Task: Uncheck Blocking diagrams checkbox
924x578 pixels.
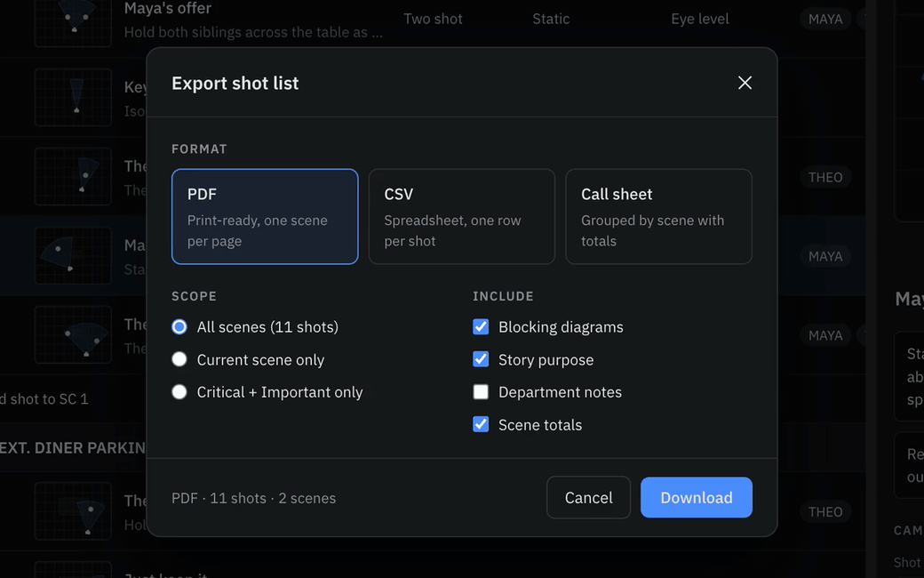Action: [x=481, y=326]
